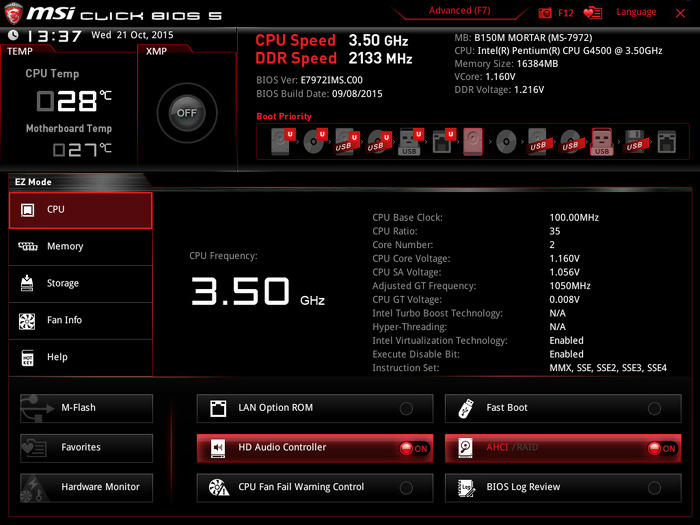This screenshot has width=700, height=525.
Task: Click the Boot Priority heading
Action: [x=284, y=117]
